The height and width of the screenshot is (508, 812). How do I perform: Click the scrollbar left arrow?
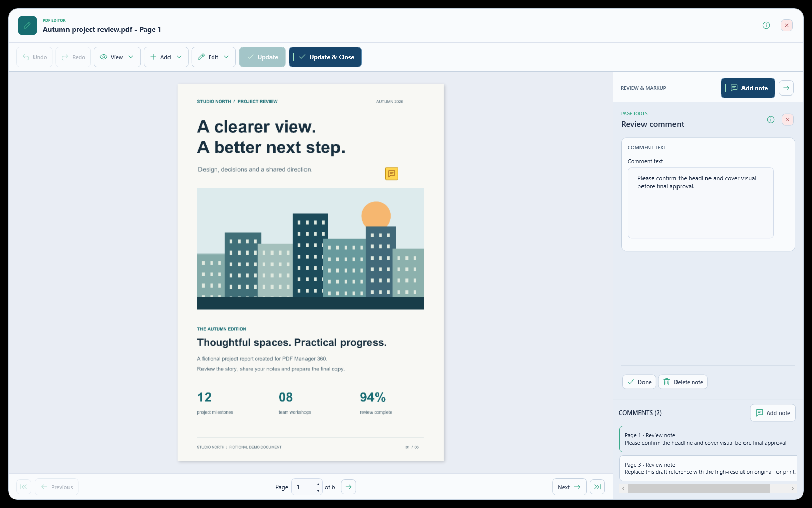click(x=623, y=488)
